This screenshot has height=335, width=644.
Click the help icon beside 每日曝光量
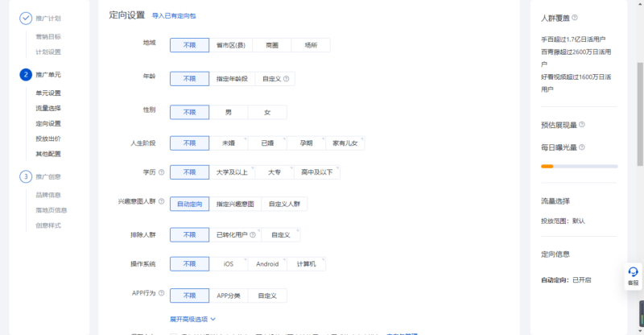pyautogui.click(x=582, y=147)
